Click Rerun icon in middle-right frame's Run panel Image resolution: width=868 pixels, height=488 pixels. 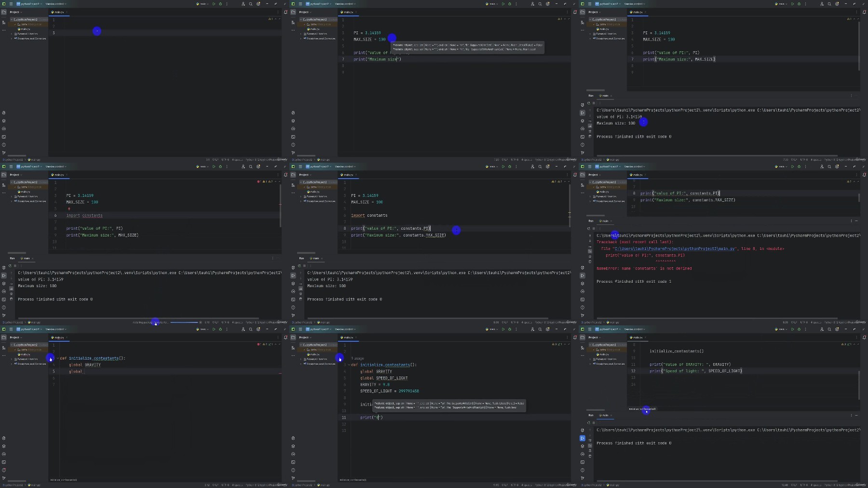pos(588,229)
